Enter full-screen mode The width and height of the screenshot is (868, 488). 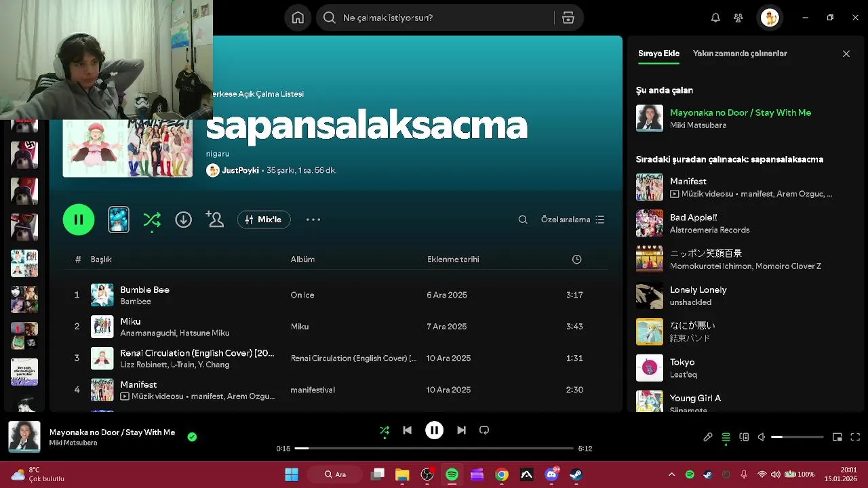coord(855,437)
